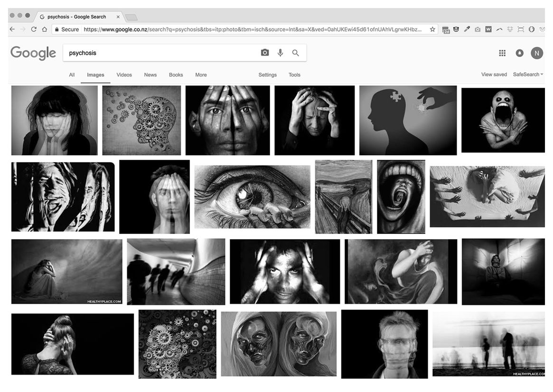Open the Settings menu under search bar
553x392 pixels.
[x=267, y=75]
